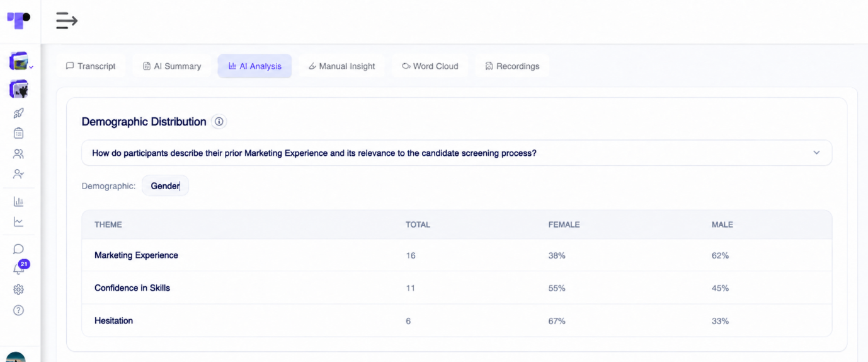Click the Gender demographic chip
The height and width of the screenshot is (362, 868).
(x=165, y=186)
